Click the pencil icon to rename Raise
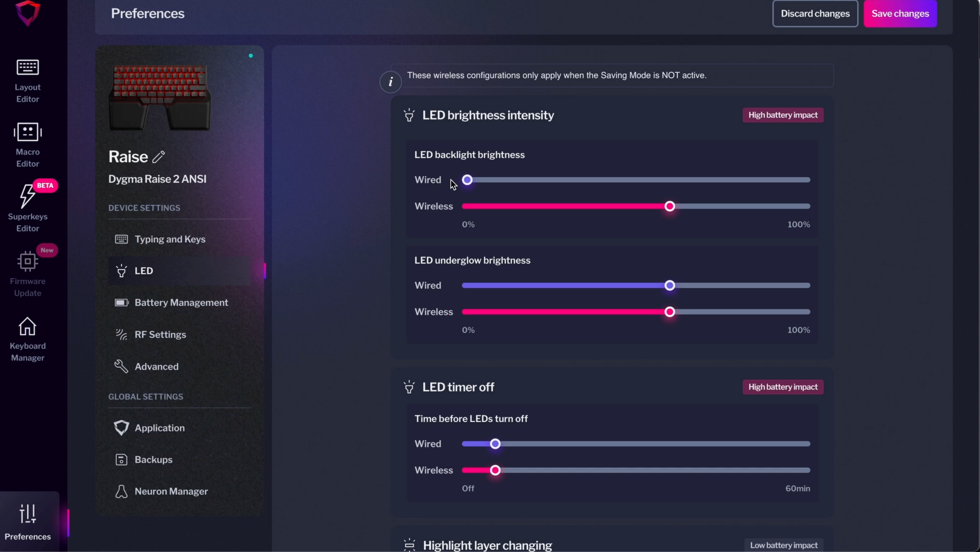 click(159, 157)
